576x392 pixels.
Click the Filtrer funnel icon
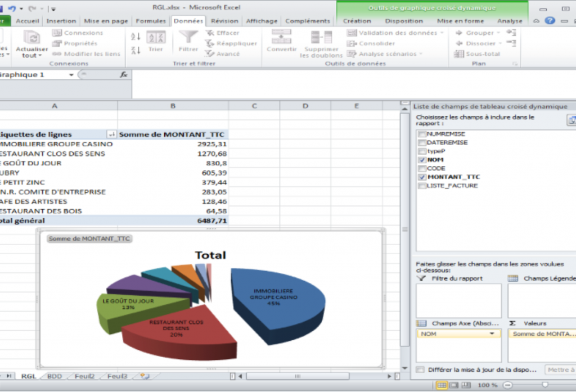coord(188,38)
